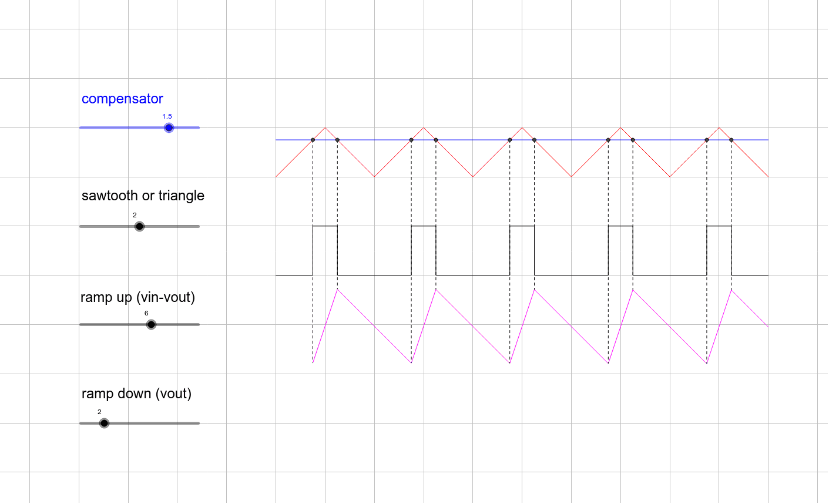The height and width of the screenshot is (504, 829).
Task: Click the first peak of the red triangle wave
Action: tap(325, 127)
